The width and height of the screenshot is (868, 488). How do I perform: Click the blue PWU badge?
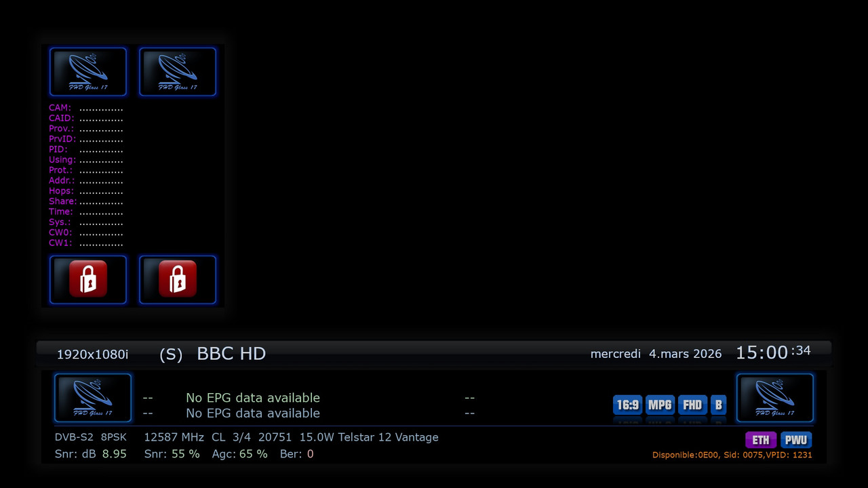pos(796,440)
